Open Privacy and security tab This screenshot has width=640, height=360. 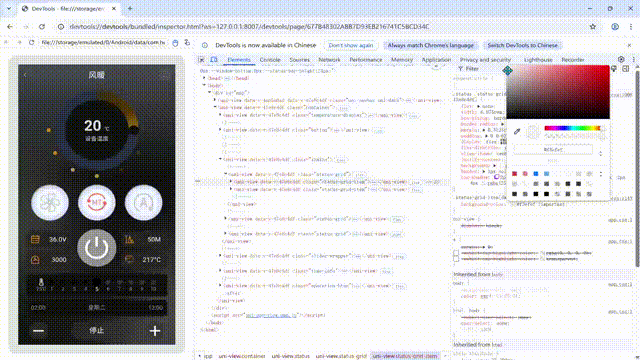click(x=485, y=60)
